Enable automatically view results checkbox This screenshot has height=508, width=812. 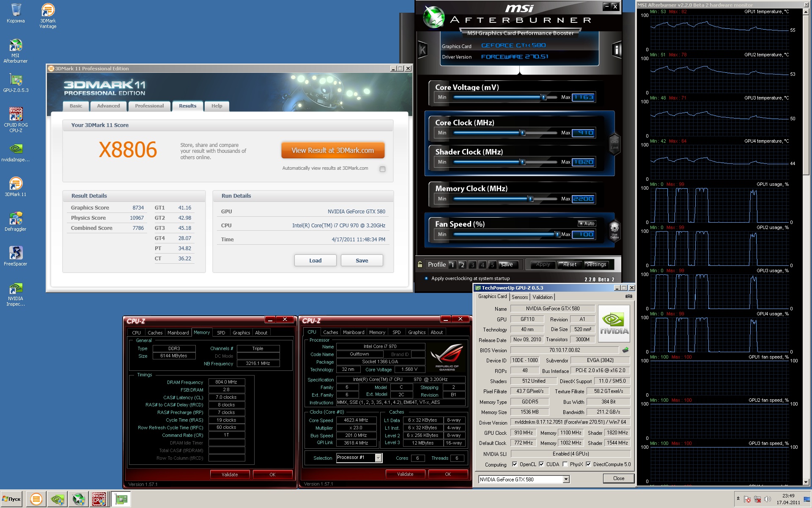[382, 169]
